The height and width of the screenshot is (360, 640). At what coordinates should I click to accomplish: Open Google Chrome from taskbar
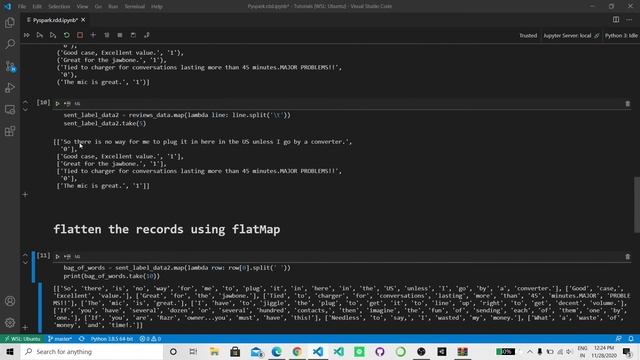pos(297,352)
